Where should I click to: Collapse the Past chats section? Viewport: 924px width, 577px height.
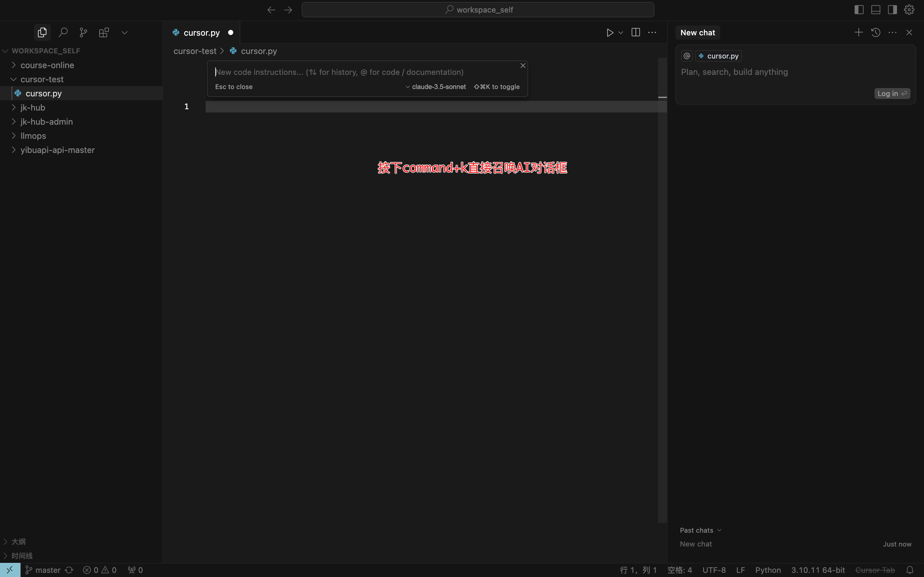700,530
